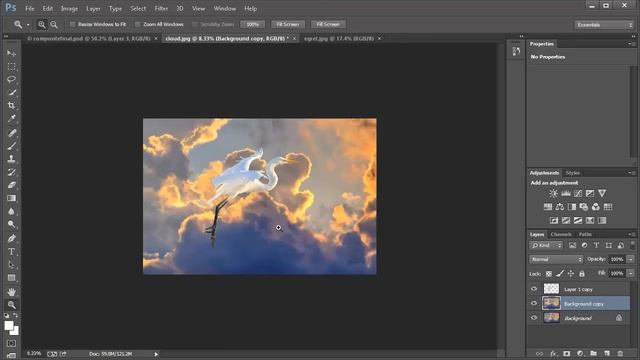Select the Eyedropper tool
The width and height of the screenshot is (640, 360).
click(x=11, y=118)
